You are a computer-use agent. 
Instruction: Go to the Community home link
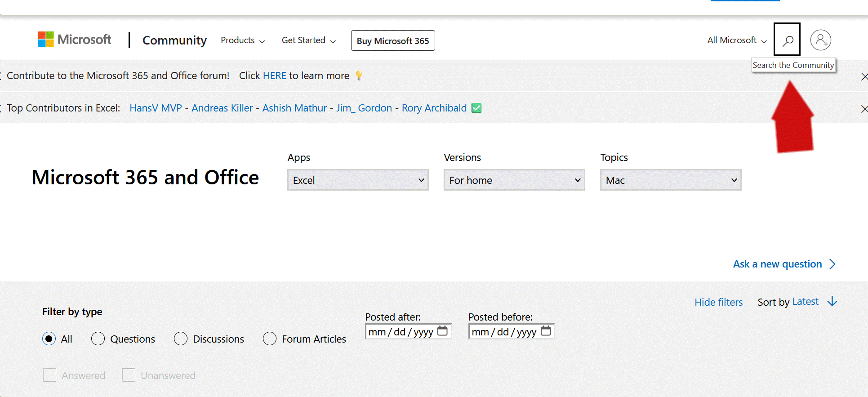coord(174,40)
